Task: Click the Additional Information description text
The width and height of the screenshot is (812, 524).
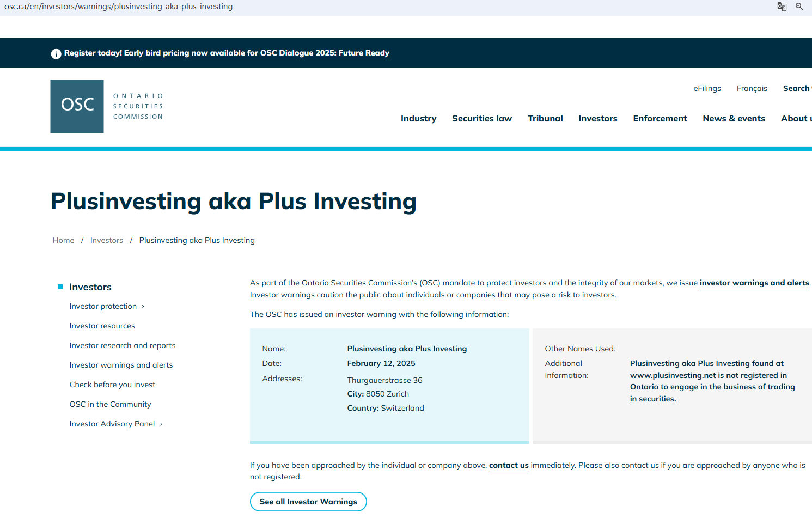Action: click(x=712, y=381)
